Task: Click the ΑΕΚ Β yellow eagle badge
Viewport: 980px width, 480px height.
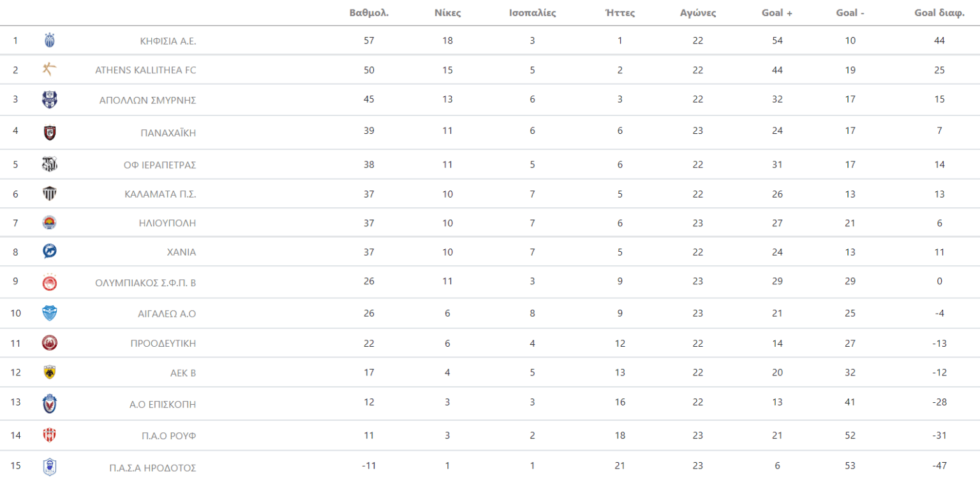Action: [49, 372]
